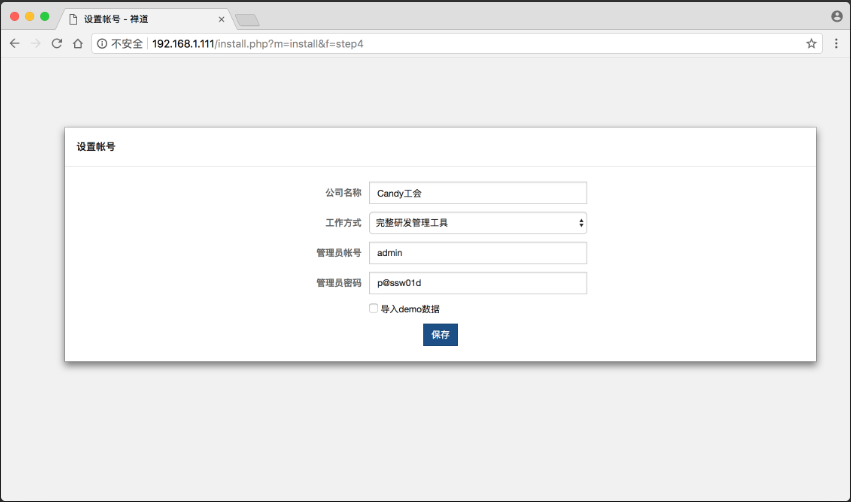Image resolution: width=851 pixels, height=502 pixels.
Task: Click the 设置帐号 panel heading
Action: tap(96, 147)
